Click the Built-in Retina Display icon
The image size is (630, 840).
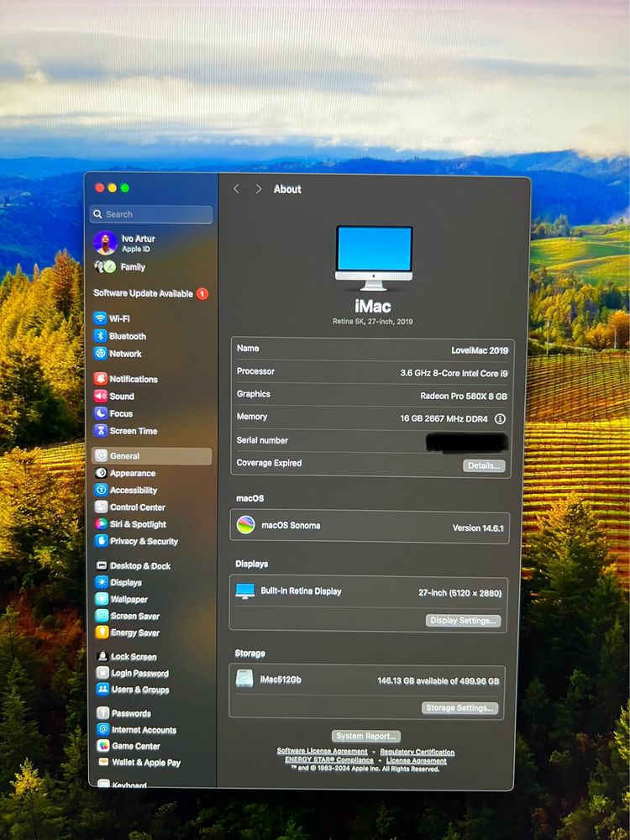point(244,591)
